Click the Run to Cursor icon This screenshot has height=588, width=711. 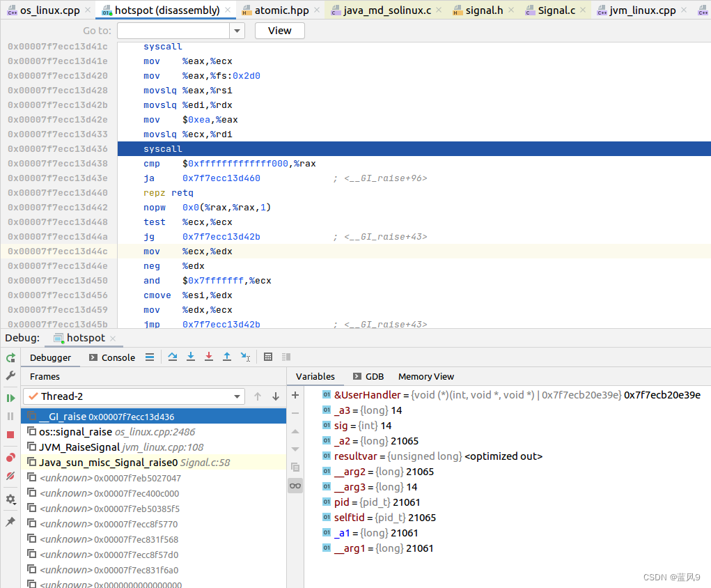coord(245,357)
